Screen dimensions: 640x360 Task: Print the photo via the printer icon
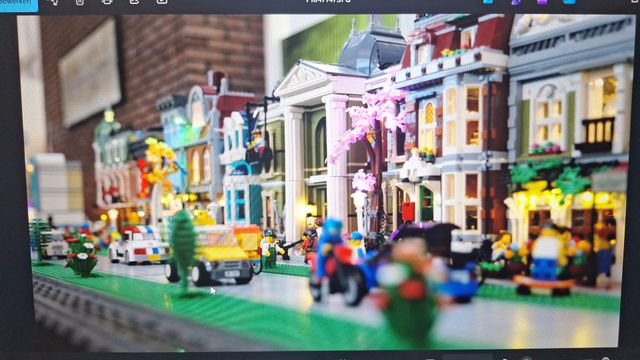point(107,2)
